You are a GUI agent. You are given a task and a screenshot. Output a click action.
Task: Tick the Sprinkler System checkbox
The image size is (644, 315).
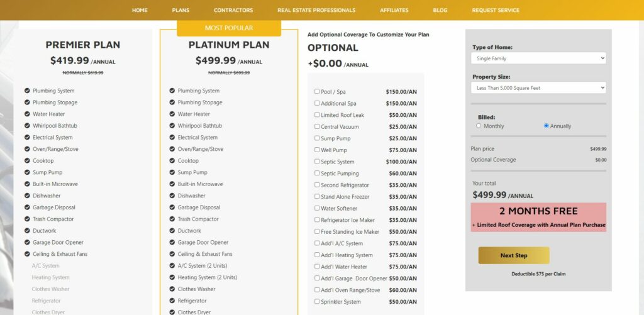pos(317,301)
